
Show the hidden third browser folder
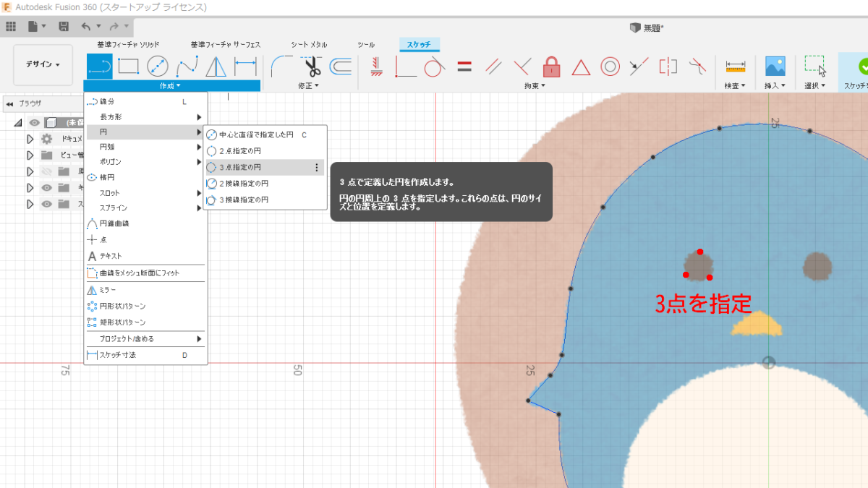coord(47,171)
